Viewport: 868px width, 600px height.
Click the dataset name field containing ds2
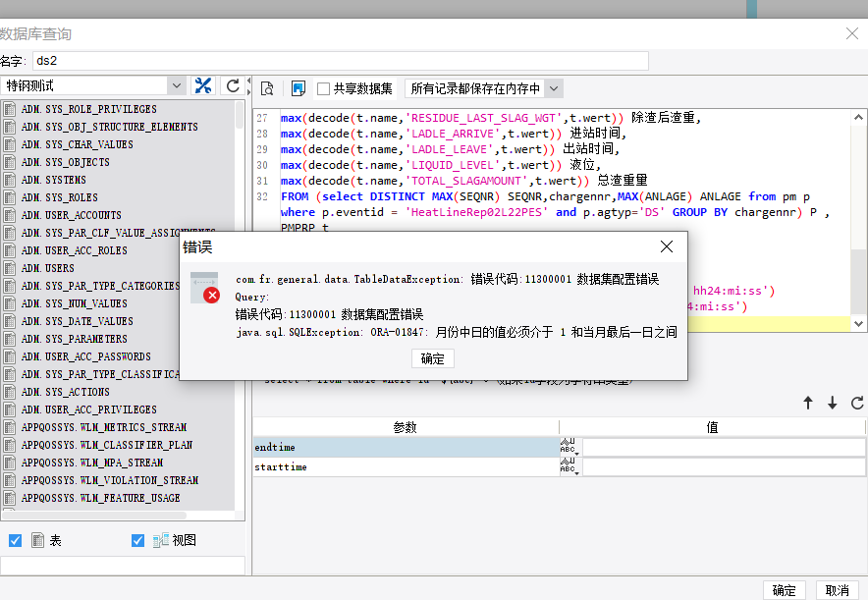341,61
